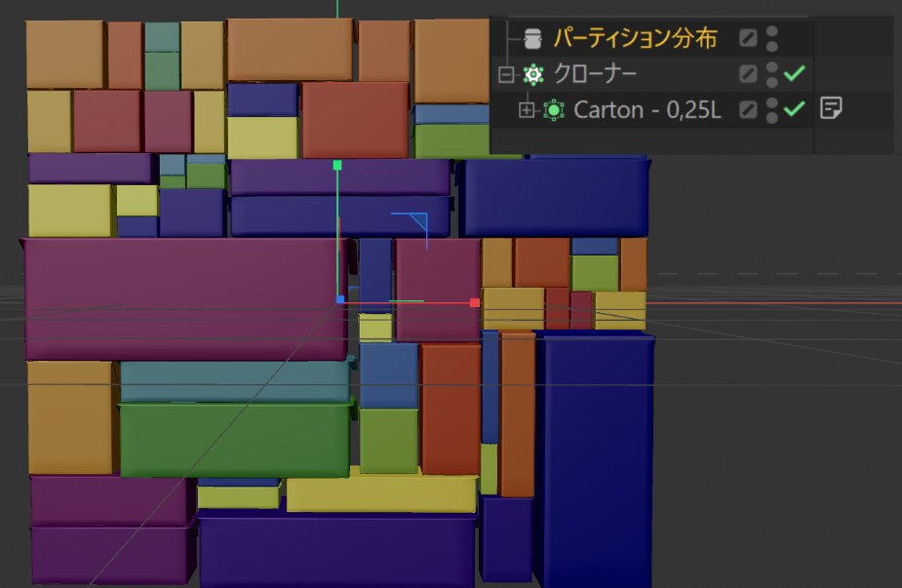Collapse the クローナー tree node
902x588 pixels.
click(505, 74)
